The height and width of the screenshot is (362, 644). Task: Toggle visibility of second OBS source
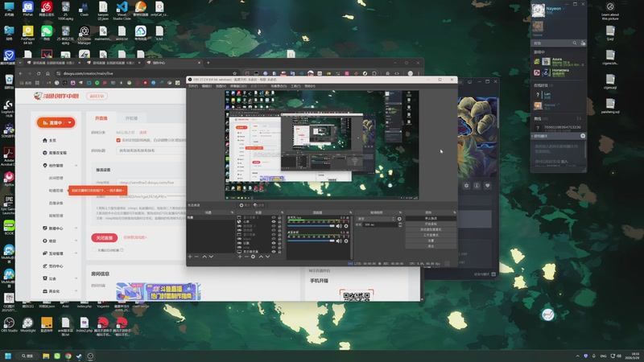click(x=274, y=222)
